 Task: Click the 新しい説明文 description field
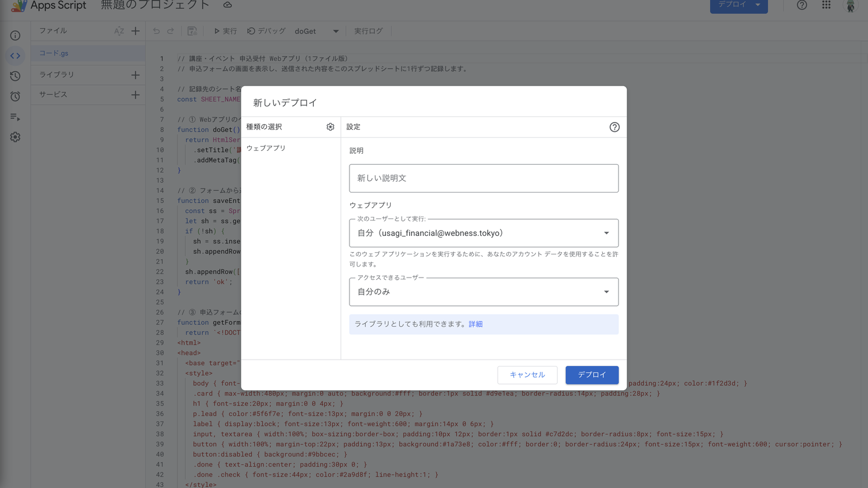tap(484, 178)
